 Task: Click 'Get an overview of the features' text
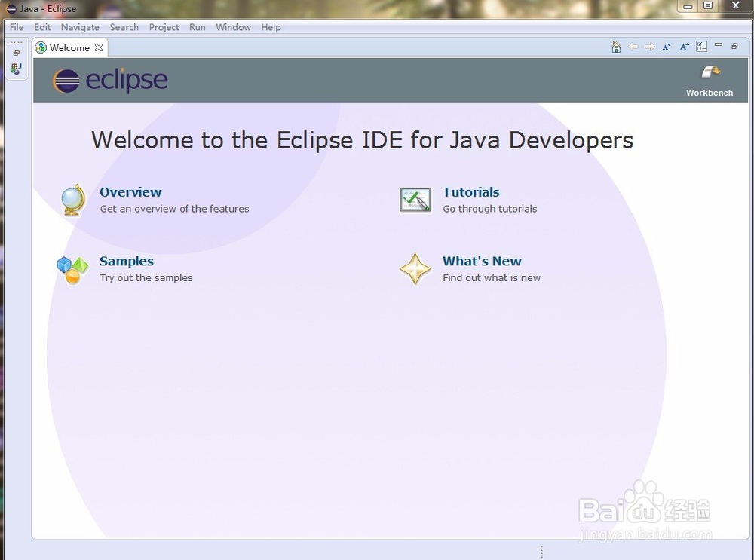pyautogui.click(x=175, y=209)
